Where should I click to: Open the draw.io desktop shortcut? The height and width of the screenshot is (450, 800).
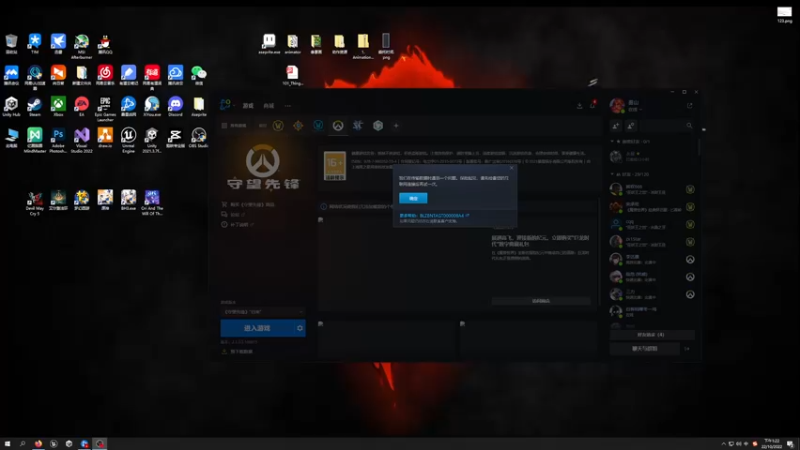105,138
